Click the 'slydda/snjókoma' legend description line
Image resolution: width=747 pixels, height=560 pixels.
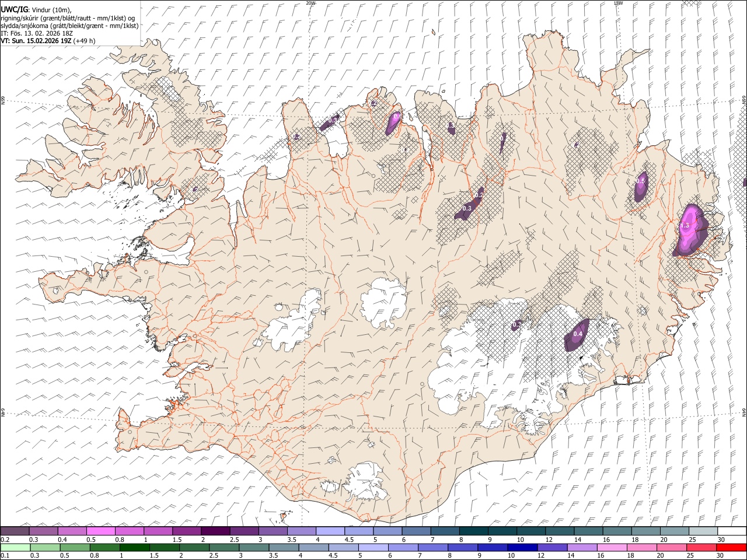pyautogui.click(x=69, y=26)
